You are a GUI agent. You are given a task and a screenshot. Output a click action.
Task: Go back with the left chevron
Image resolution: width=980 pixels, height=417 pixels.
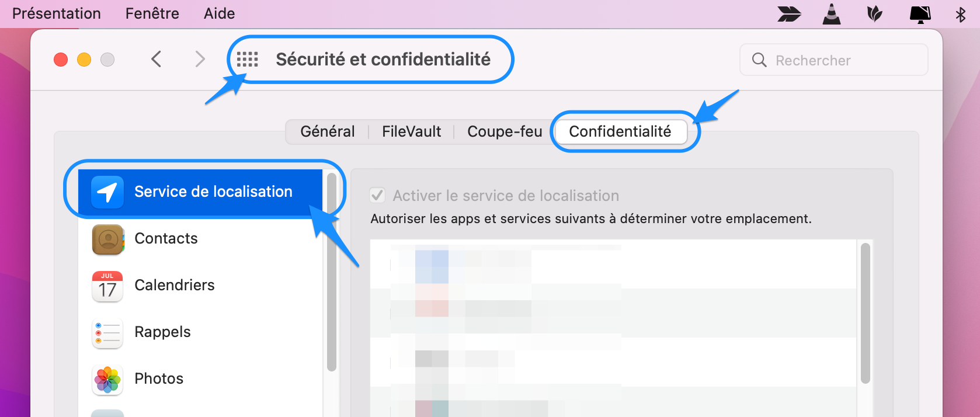[x=156, y=59]
